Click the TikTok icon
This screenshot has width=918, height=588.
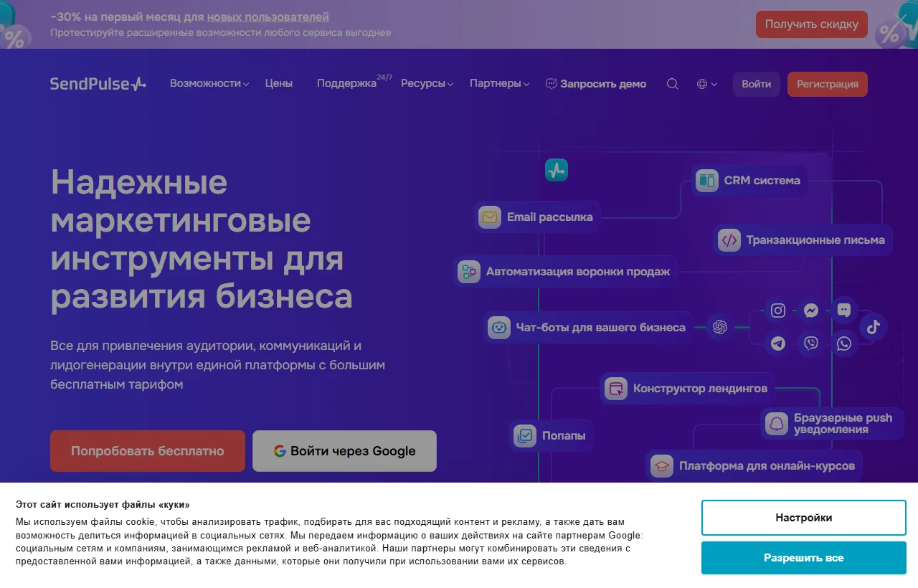(x=873, y=327)
